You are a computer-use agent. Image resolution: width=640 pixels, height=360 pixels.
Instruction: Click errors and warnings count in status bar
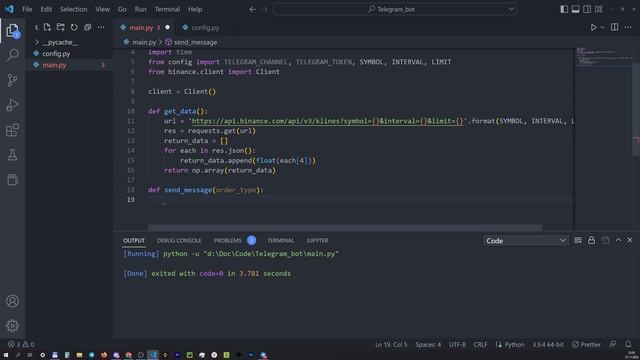click(21, 344)
